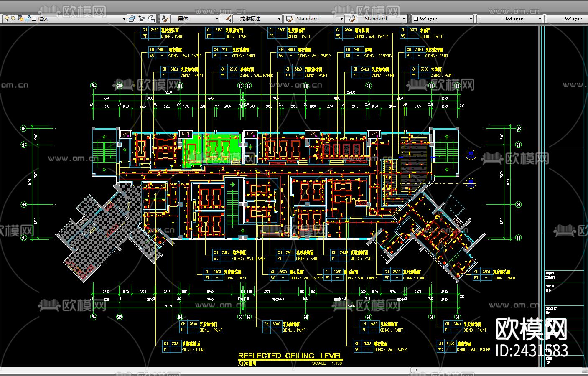Toggle the layer freeze sun icon
The height and width of the screenshot is (376, 588).
tap(13, 19)
